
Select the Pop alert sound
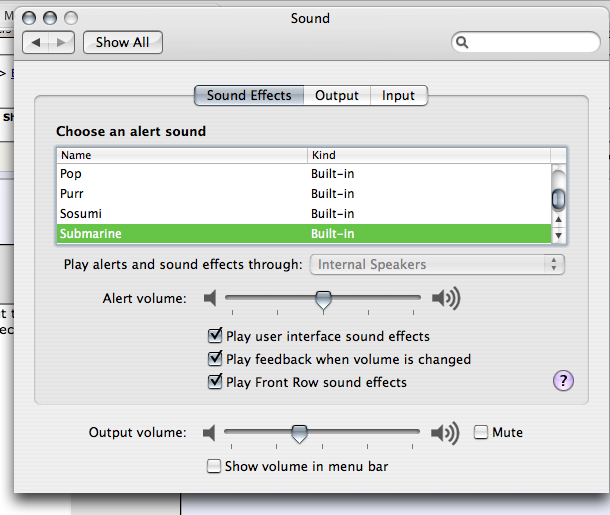(304, 173)
